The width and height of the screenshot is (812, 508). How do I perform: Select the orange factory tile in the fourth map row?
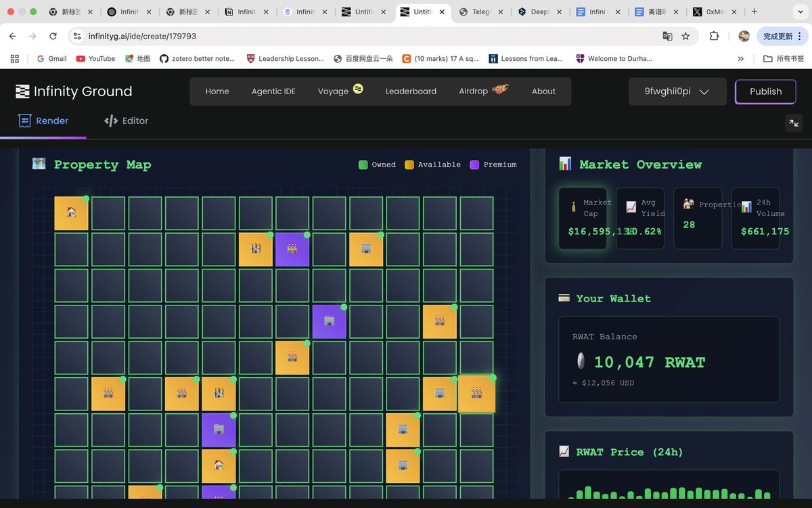pyautogui.click(x=440, y=322)
